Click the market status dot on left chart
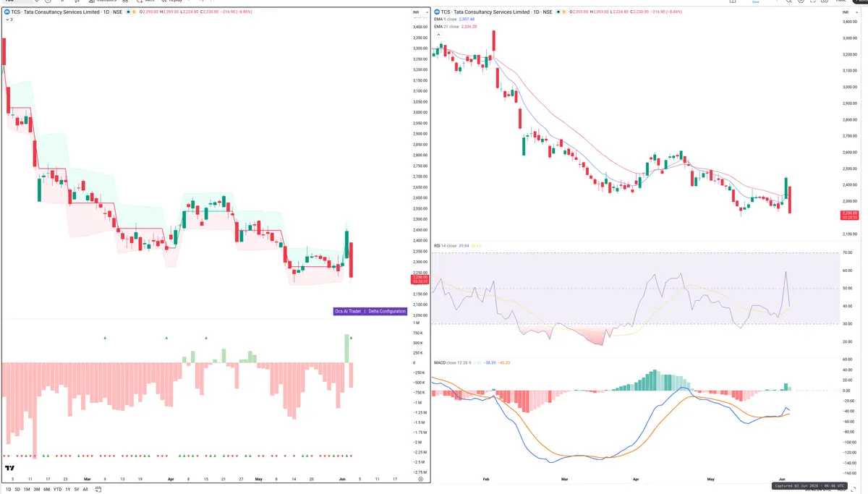Viewport: 868px width, 494px height. click(x=128, y=12)
